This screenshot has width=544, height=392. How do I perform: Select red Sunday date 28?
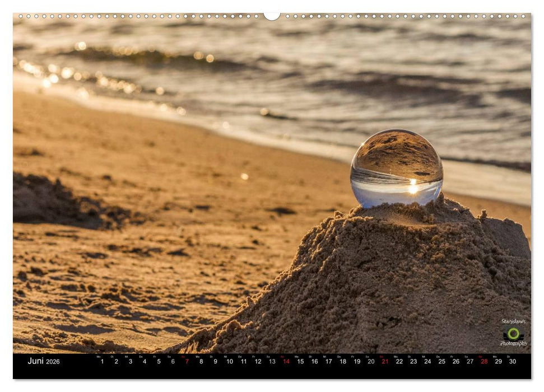pos(484,362)
